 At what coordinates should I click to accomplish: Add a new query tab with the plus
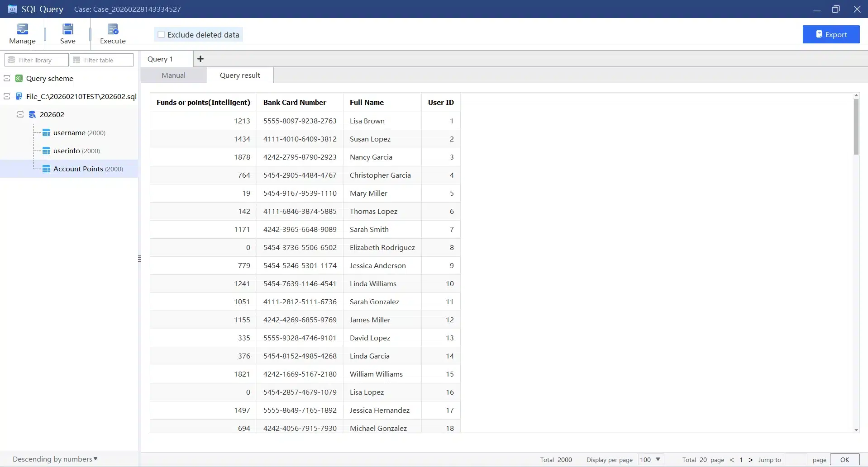coord(200,59)
